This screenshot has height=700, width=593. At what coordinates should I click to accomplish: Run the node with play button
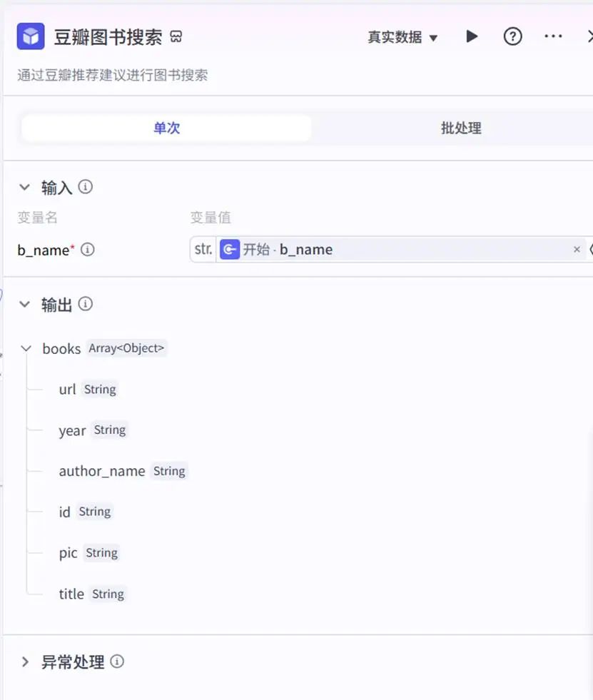(472, 36)
